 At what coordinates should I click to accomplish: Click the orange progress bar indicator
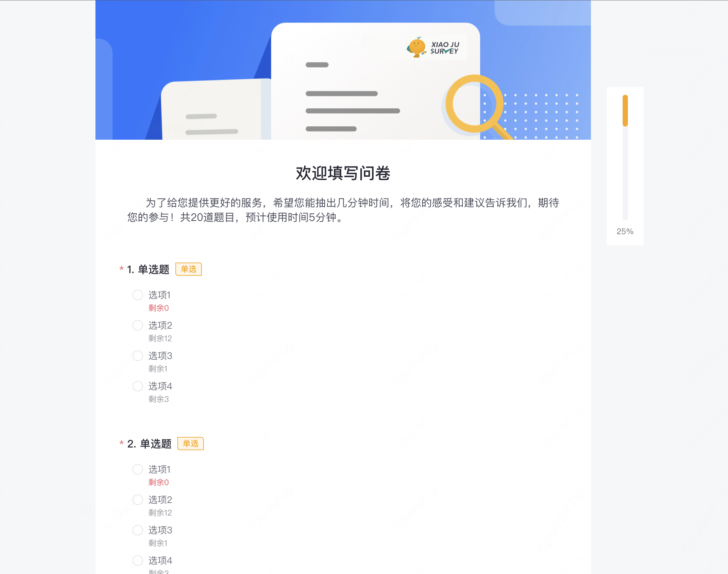[625, 111]
